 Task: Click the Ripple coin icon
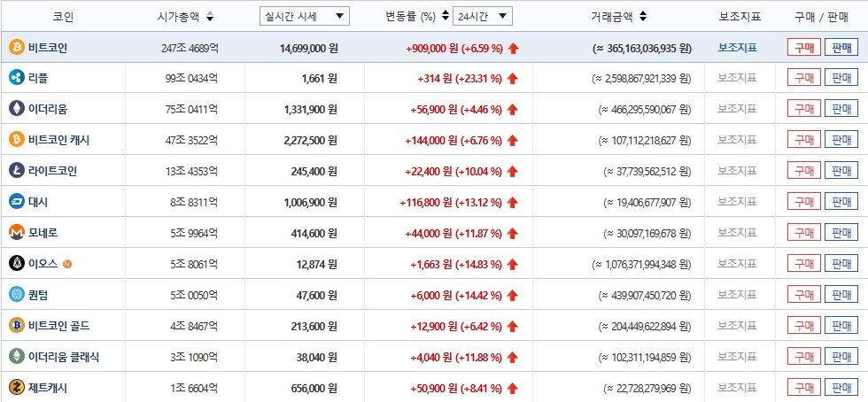click(16, 79)
